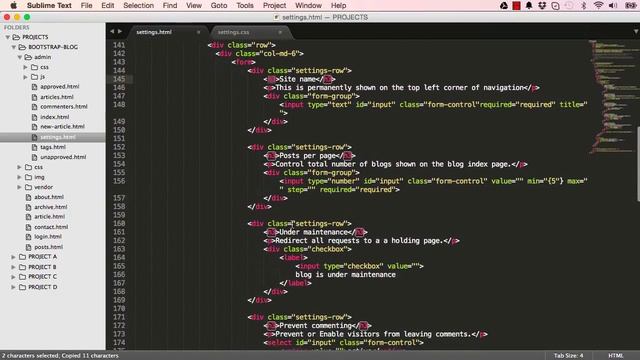The image size is (640, 360).
Task: Click the editor vertical scrollbar
Action: [x=637, y=163]
